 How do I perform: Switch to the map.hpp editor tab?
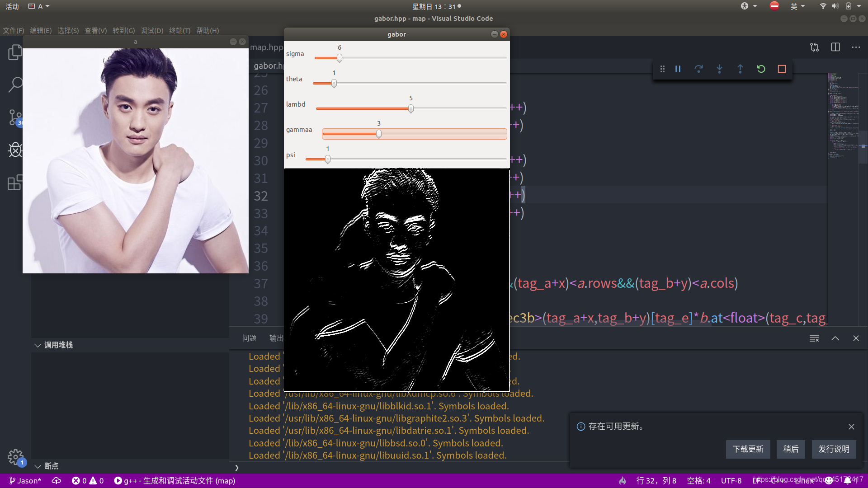[267, 47]
